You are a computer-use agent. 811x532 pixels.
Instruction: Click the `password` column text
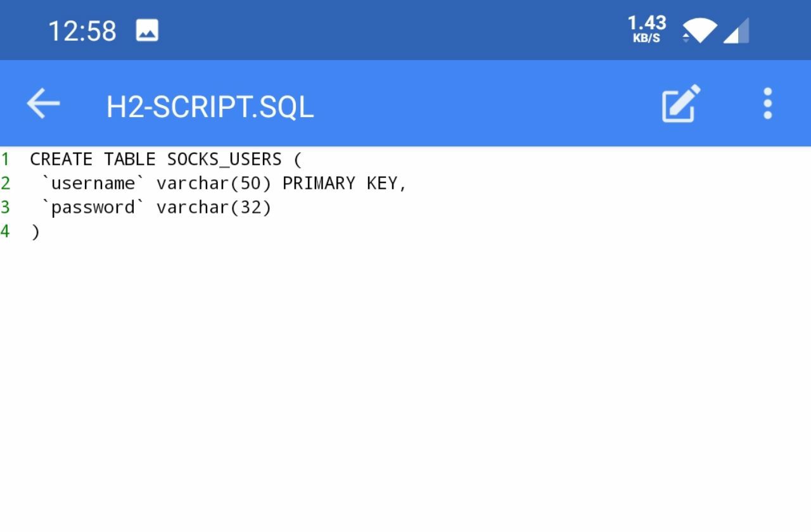(x=93, y=207)
